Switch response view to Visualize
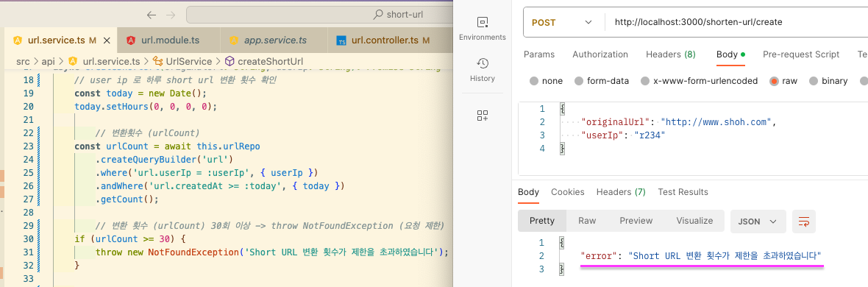The height and width of the screenshot is (287, 868). pos(694,221)
